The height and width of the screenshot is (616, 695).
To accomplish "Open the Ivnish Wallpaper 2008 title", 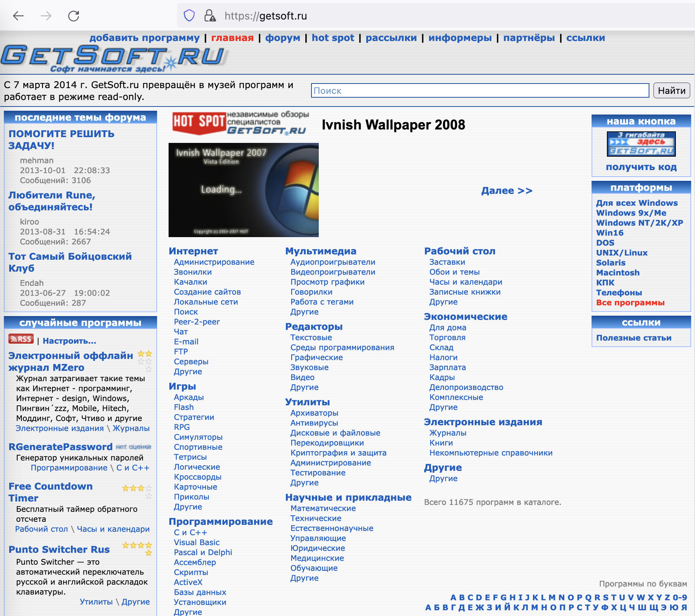I will tap(393, 125).
